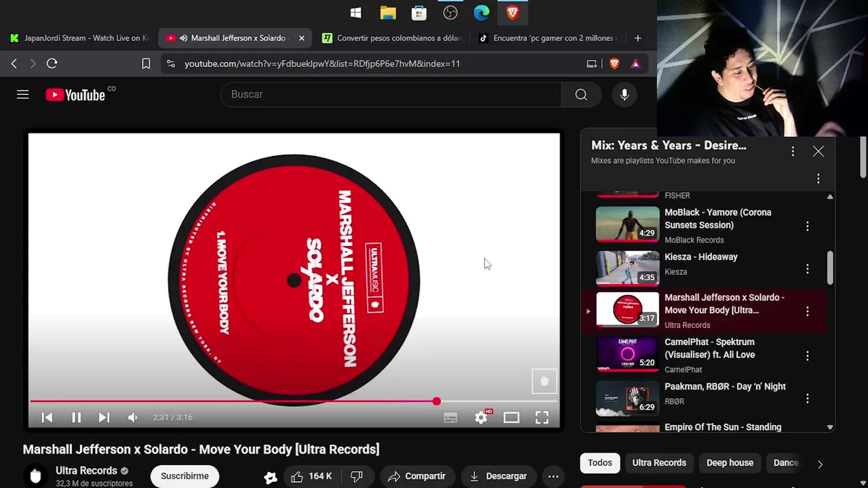The height and width of the screenshot is (488, 868).
Task: Open Brave Shields lion icon
Action: tap(614, 64)
